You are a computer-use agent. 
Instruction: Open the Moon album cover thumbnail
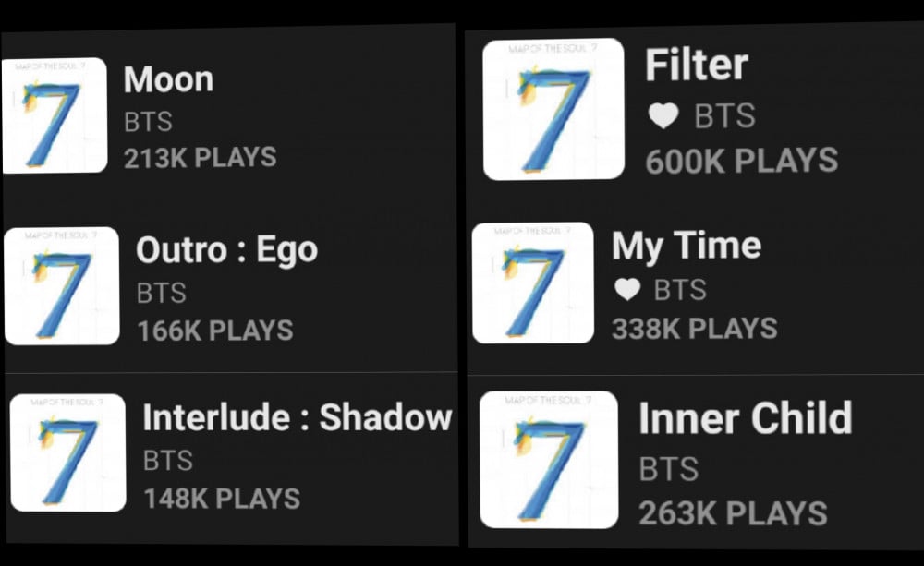click(x=55, y=115)
